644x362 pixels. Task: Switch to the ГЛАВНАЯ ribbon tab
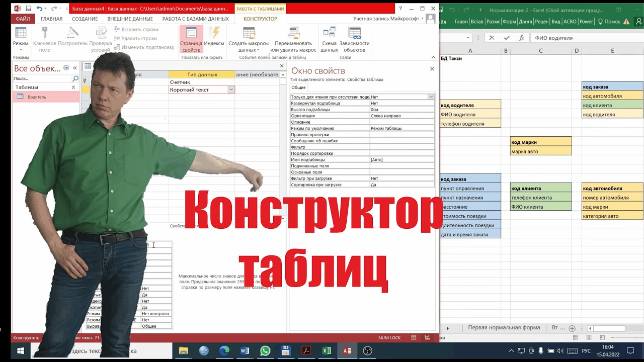pos(52,19)
